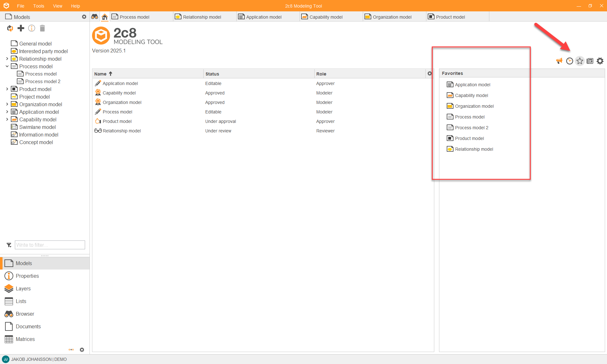The image size is (607, 364).
Task: Open Layers panel
Action: pos(45,288)
